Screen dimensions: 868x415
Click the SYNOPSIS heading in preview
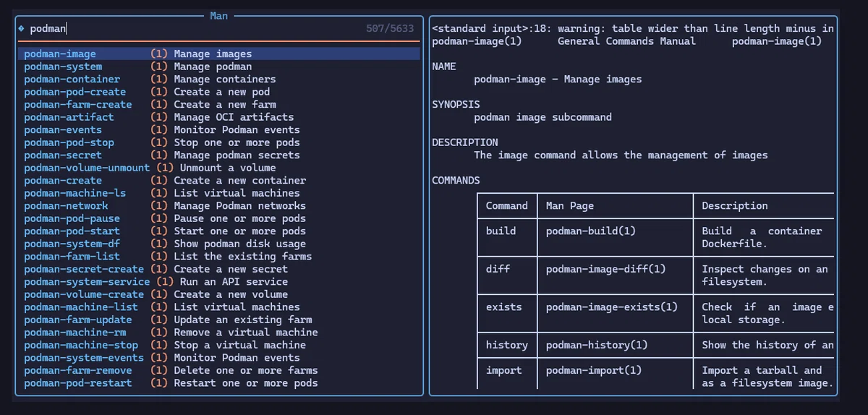(x=456, y=104)
